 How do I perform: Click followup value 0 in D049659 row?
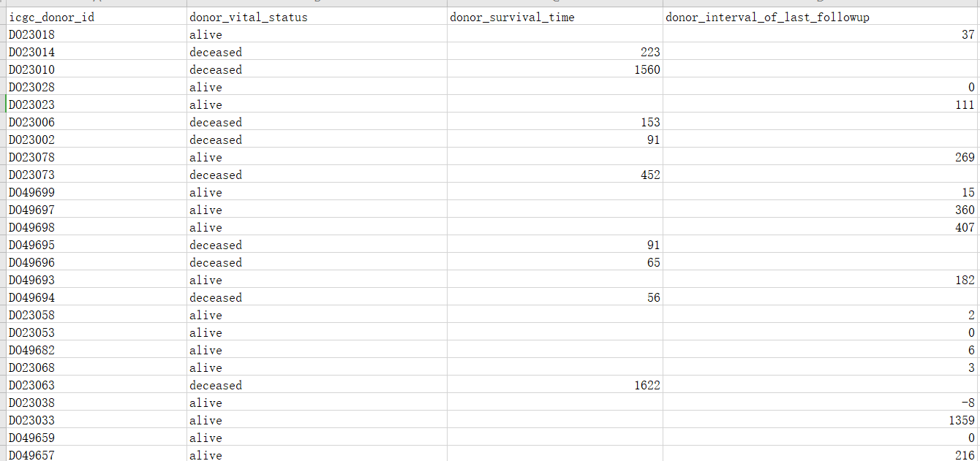(821, 438)
